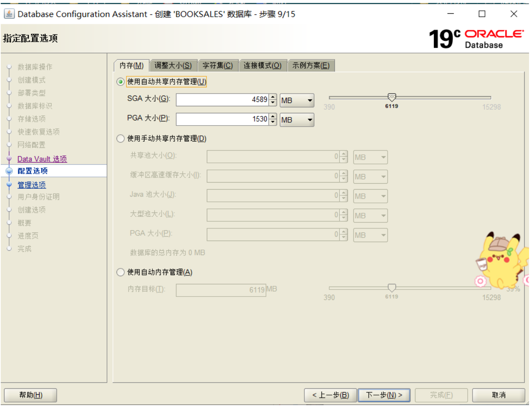Switch to the 示例方案(E) tab

point(311,66)
